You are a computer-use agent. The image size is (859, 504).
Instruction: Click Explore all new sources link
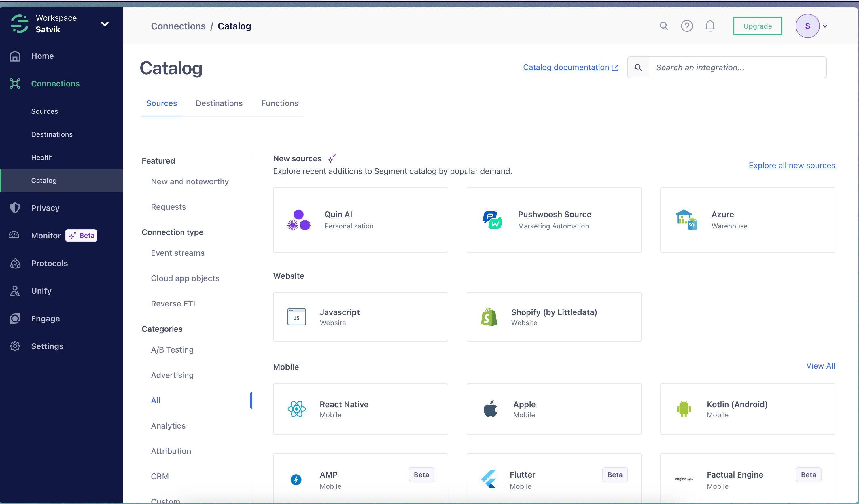(792, 166)
